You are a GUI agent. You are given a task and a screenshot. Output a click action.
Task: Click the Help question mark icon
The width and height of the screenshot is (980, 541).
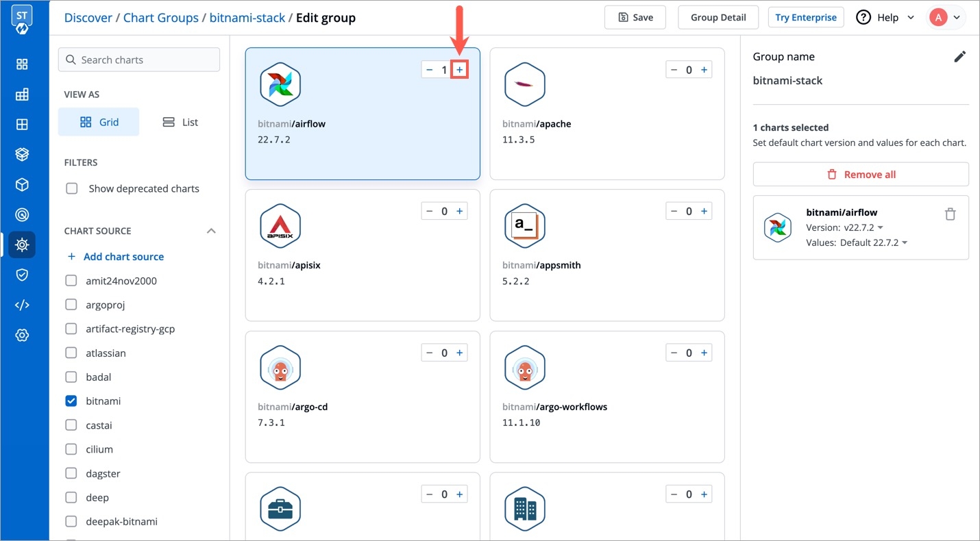(x=864, y=17)
